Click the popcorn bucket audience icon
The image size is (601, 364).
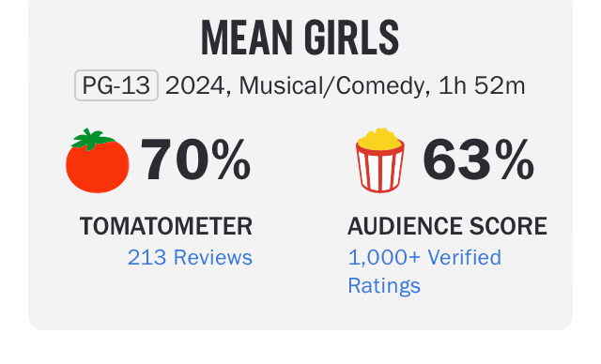coord(380,160)
